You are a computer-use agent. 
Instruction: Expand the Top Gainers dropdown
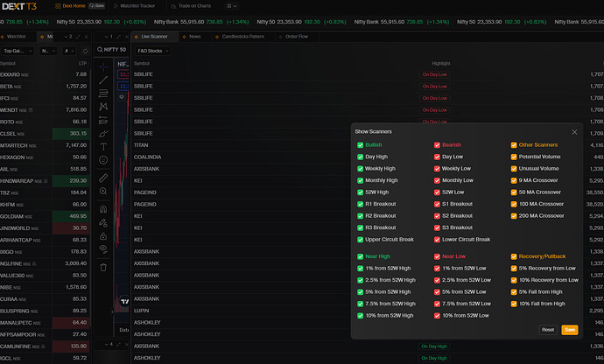pos(18,51)
